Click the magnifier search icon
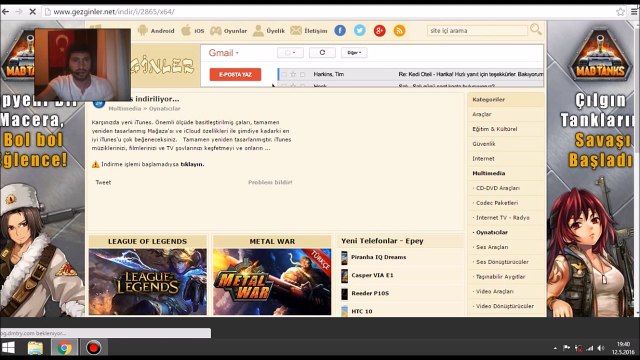640x360 pixels. pyautogui.click(x=536, y=29)
